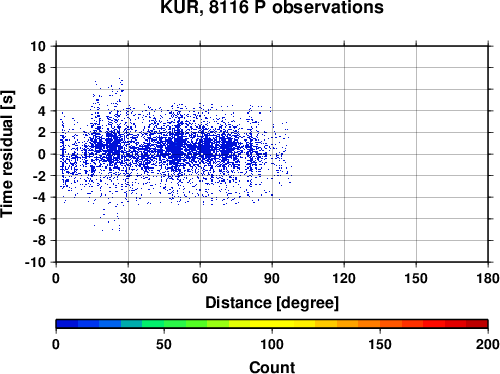Select the green colorbar segment near 50
This screenshot has width=500, height=374.
(174, 324)
